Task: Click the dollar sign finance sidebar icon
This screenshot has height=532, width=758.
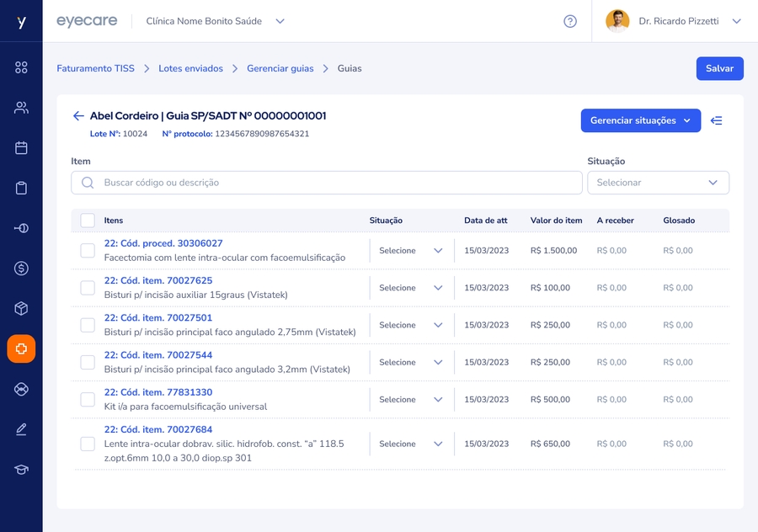Action: 21,269
